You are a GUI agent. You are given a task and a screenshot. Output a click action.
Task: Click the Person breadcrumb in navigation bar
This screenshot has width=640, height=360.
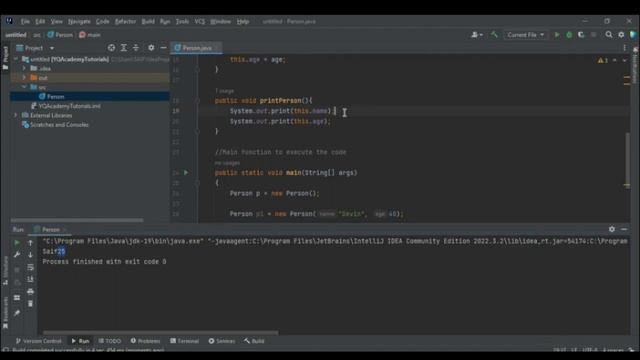[60, 35]
